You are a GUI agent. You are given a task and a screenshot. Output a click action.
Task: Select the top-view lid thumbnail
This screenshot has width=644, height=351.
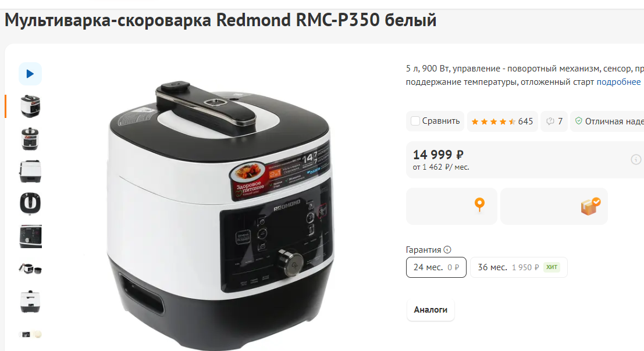(x=30, y=204)
